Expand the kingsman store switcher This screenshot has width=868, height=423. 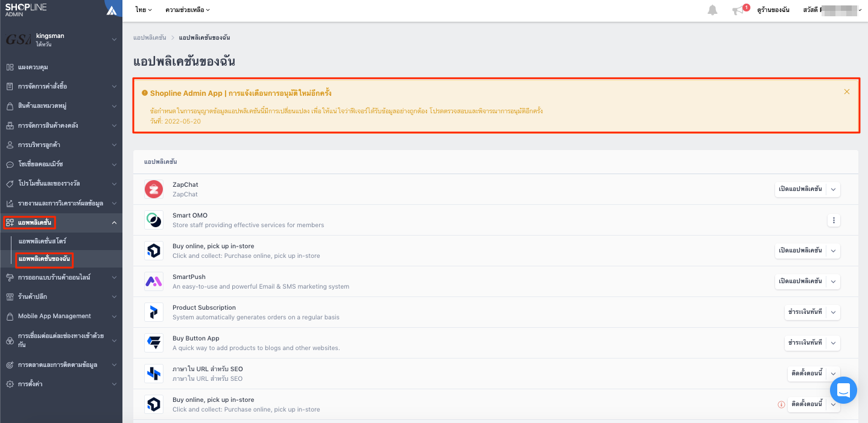coord(114,40)
